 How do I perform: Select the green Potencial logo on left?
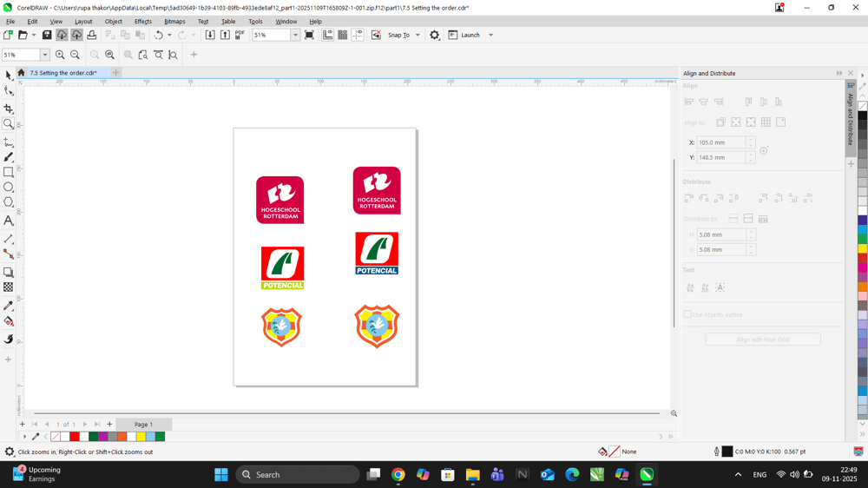click(x=282, y=268)
